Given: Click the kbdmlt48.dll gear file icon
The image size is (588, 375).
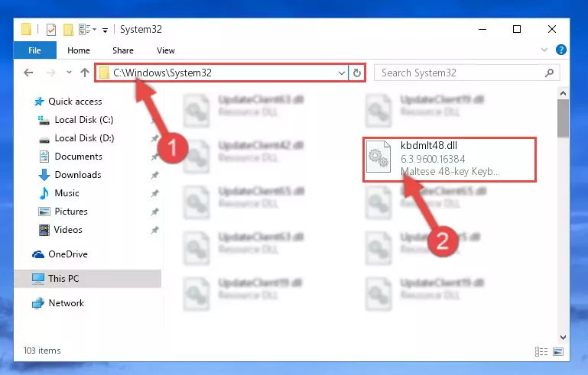Looking at the screenshot, I should point(378,157).
